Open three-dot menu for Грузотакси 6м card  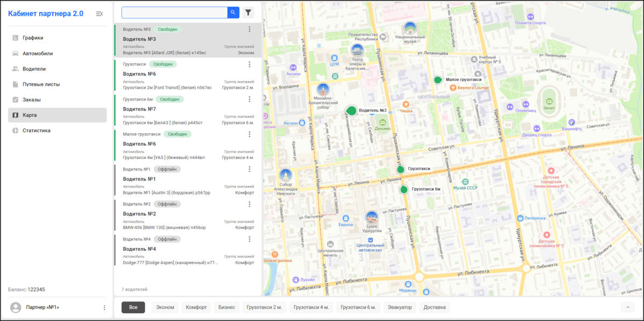pyautogui.click(x=250, y=99)
